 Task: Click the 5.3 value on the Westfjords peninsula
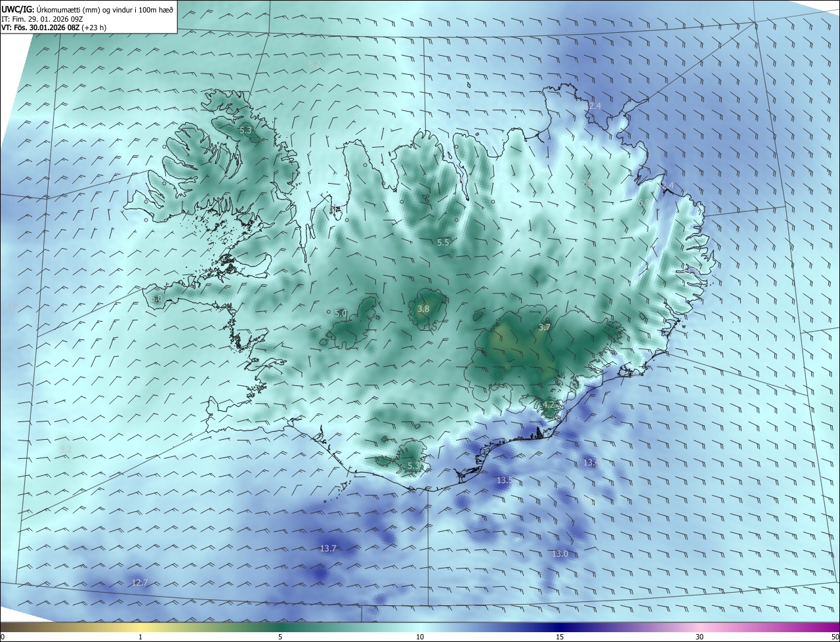(246, 131)
